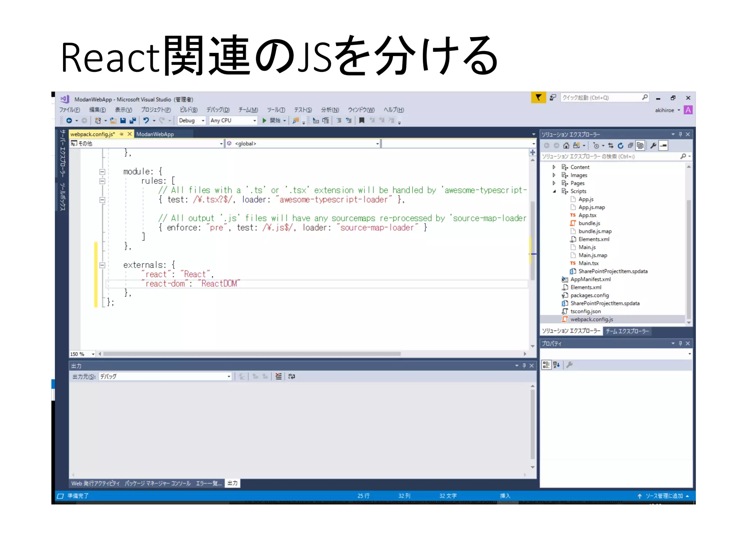Click the Navigate Backward arrow icon

point(69,120)
